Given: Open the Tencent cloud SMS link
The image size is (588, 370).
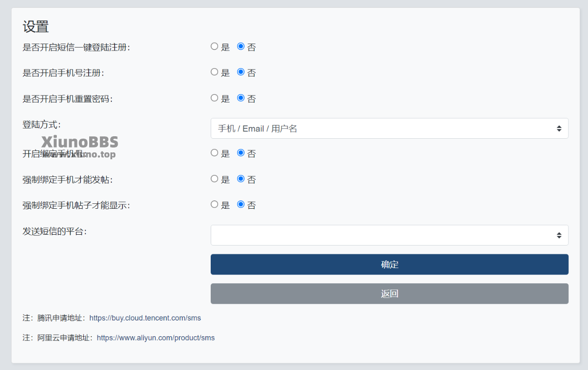Looking at the screenshot, I should 145,318.
